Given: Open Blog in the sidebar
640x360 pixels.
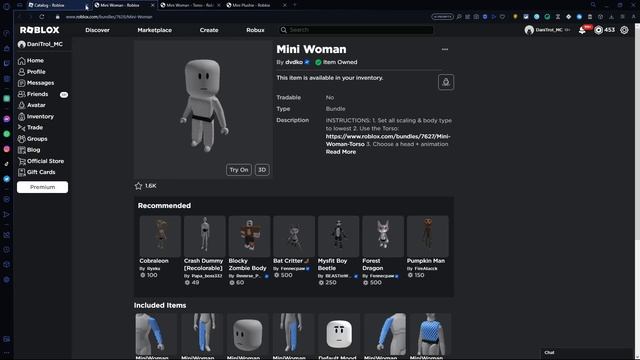Looking at the screenshot, I should click(x=29, y=150).
